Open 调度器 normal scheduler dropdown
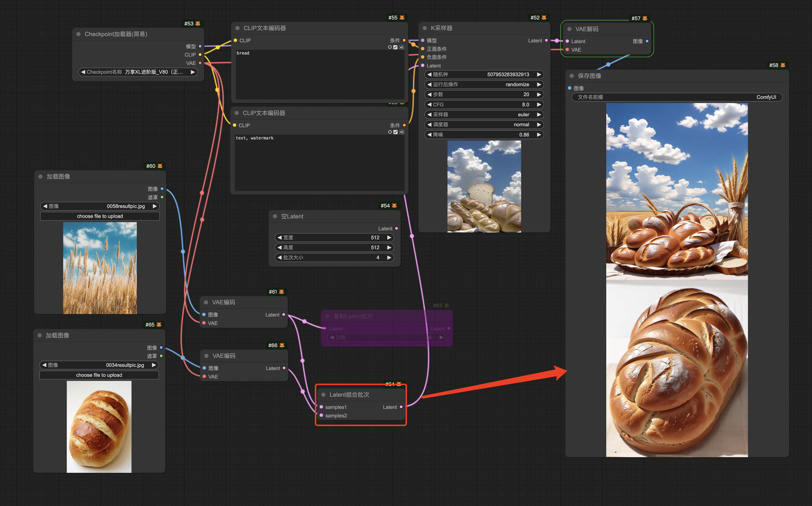 pos(484,125)
